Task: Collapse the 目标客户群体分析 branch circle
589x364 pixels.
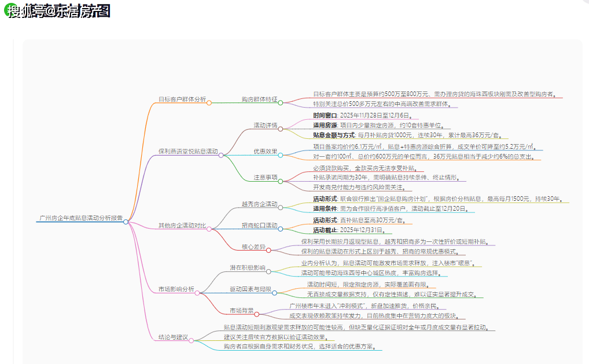Action: point(209,103)
